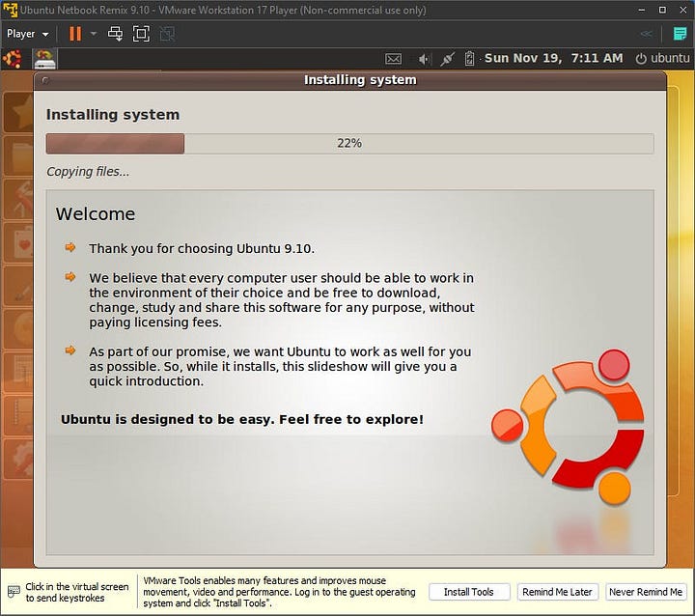Click the keyboard icon in VMware hint bar
The width and height of the screenshot is (695, 616).
pos(14,592)
